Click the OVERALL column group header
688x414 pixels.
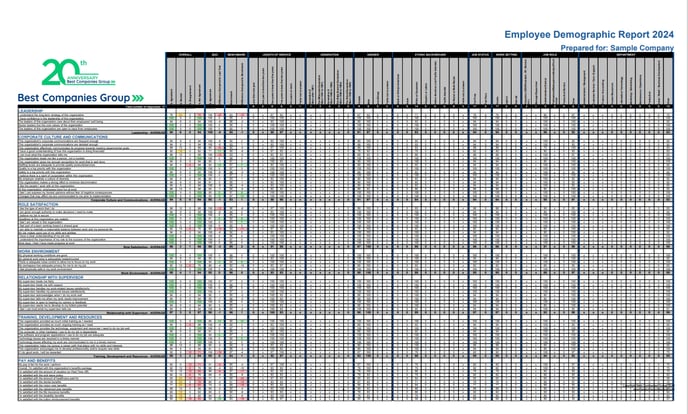(x=185, y=55)
